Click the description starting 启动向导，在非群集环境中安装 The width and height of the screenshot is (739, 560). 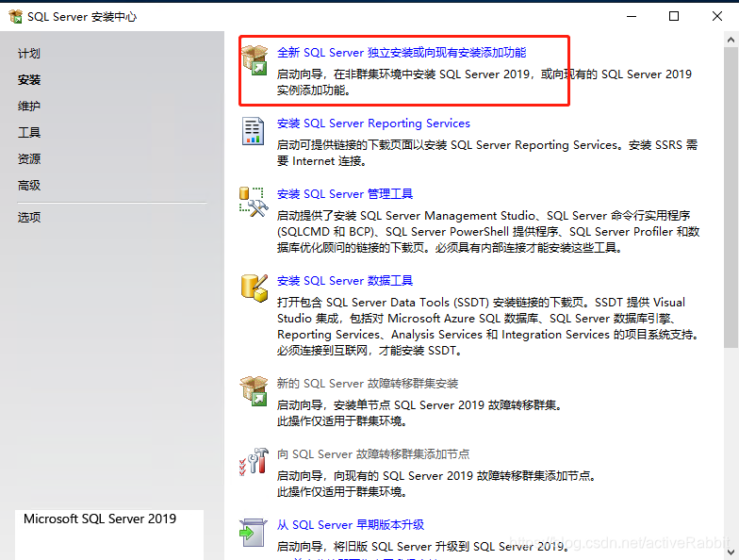(x=484, y=82)
